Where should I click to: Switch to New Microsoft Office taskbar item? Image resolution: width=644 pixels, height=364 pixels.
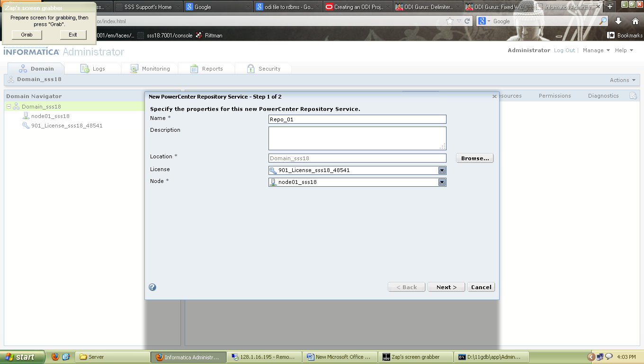tap(340, 357)
